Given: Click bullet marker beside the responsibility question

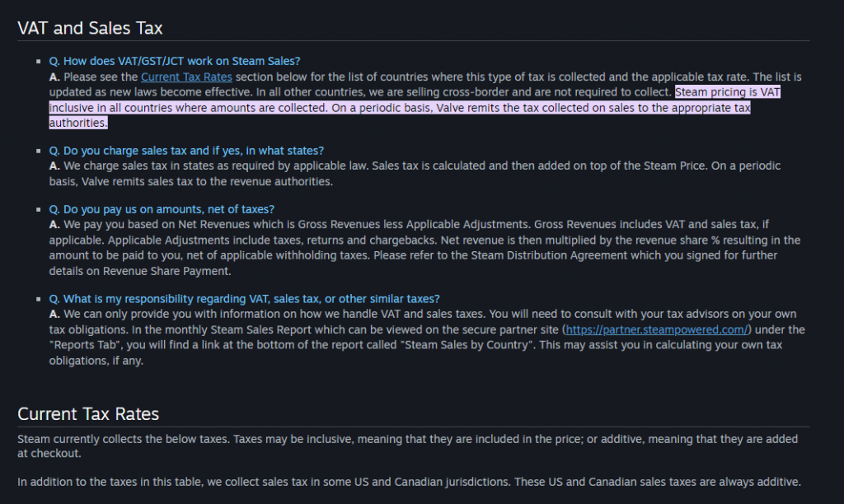Looking at the screenshot, I should pyautogui.click(x=38, y=299).
